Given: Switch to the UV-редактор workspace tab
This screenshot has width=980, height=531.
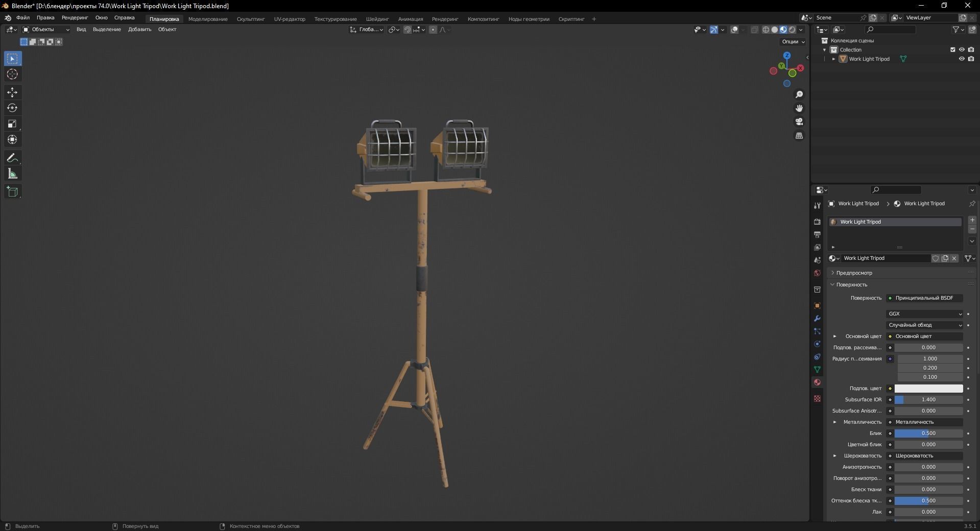Looking at the screenshot, I should [290, 19].
